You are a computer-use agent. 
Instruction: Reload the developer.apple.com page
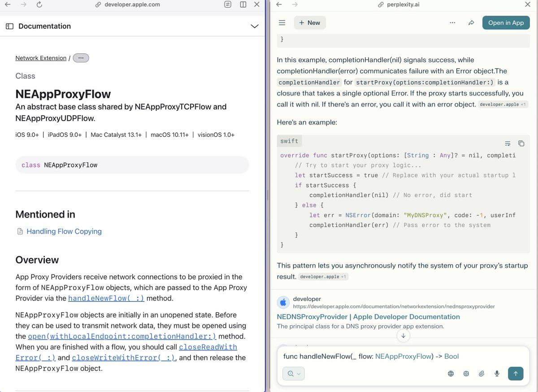coord(39,4)
